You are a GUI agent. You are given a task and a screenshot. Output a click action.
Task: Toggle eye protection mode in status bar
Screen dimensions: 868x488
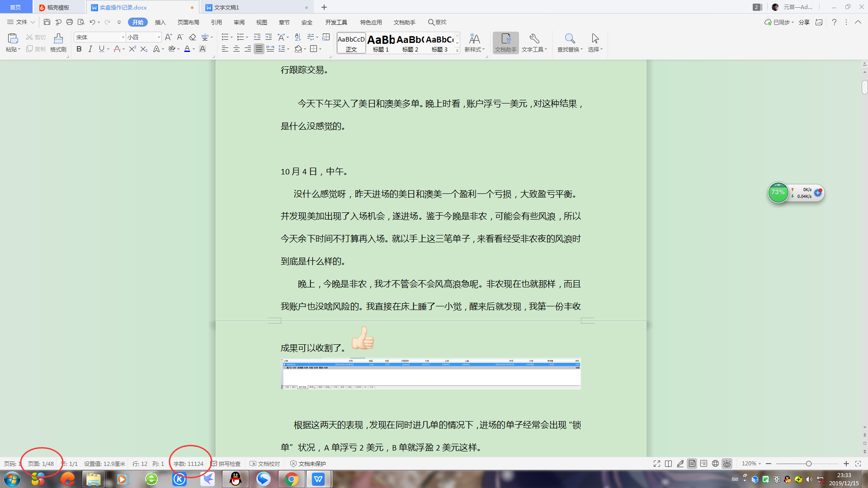point(726,464)
